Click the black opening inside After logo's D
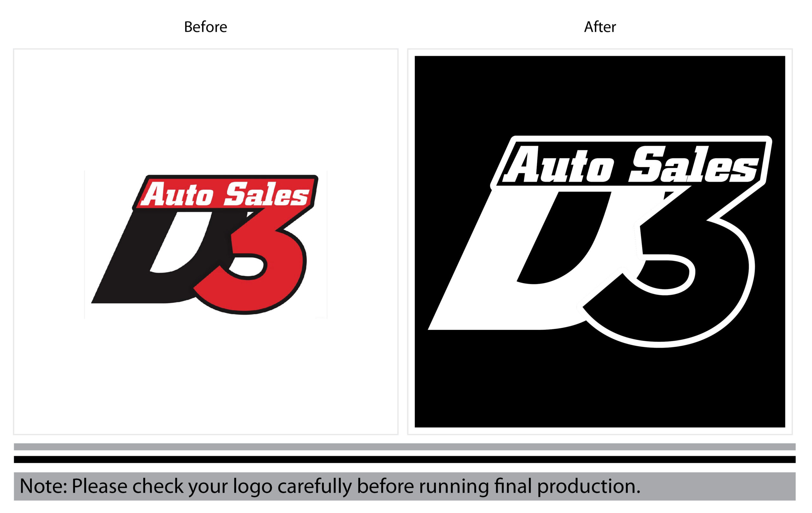This screenshot has height=513, width=812. point(563,238)
